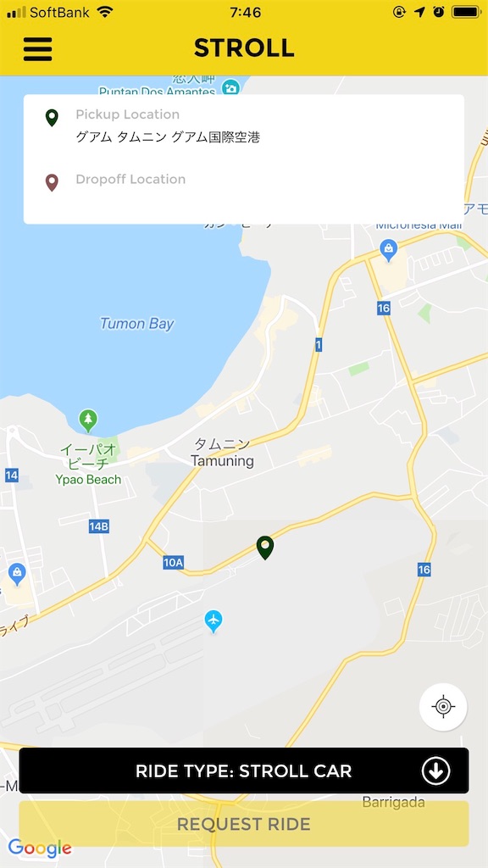Open the Ride Type: Stroll Car selector

244,771
